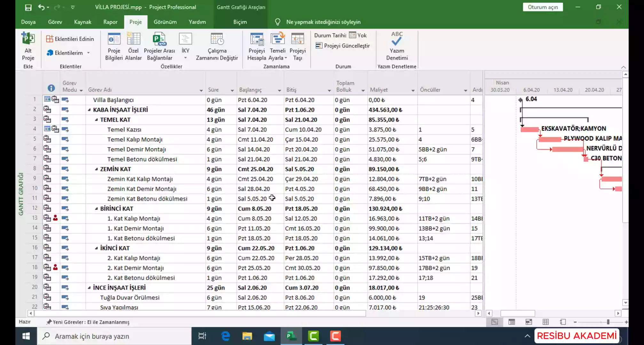The image size is (644, 345).
Task: Run Yazım Denetimi spell check
Action: click(x=397, y=46)
